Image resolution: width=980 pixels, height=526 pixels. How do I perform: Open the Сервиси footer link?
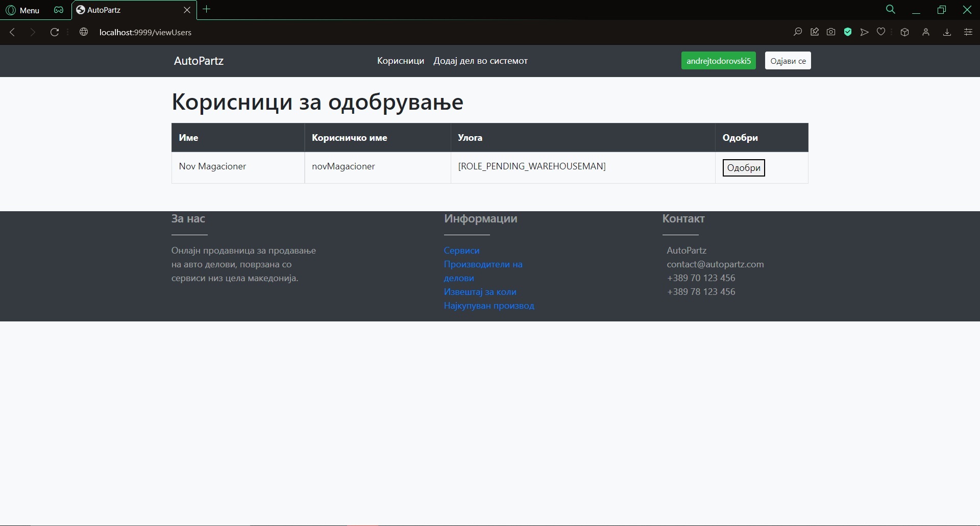pos(461,251)
